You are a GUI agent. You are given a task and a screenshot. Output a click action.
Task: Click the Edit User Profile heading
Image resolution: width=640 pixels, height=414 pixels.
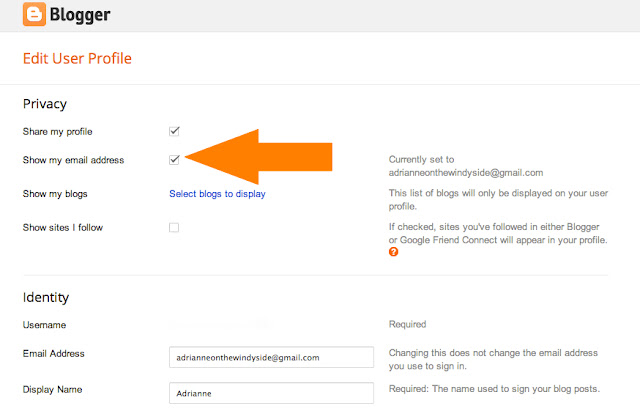pos(77,58)
